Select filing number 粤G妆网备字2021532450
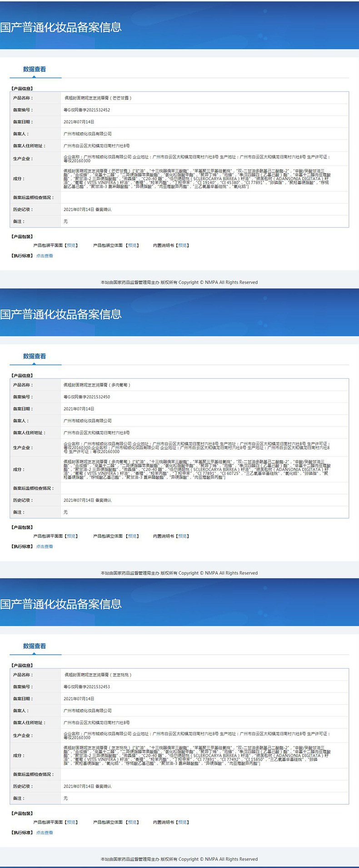This screenshot has width=359, height=868. [87, 397]
